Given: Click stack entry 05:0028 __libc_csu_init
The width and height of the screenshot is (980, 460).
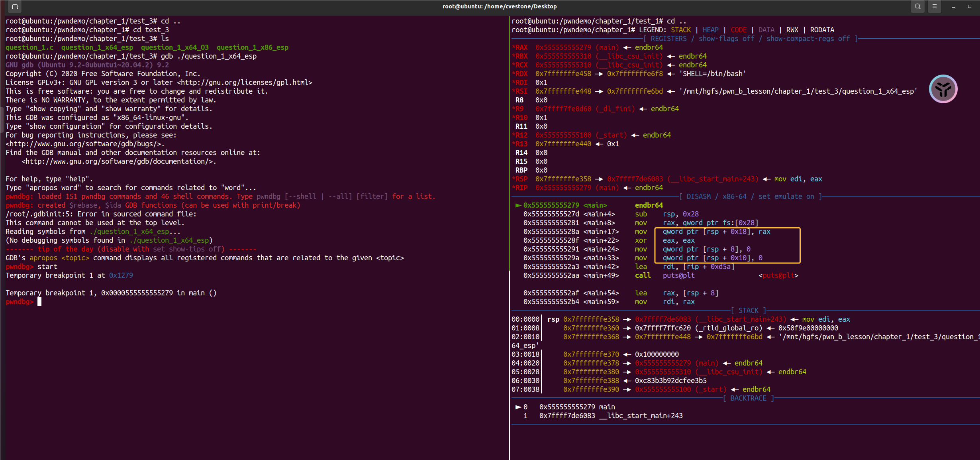Looking at the screenshot, I should (699, 372).
